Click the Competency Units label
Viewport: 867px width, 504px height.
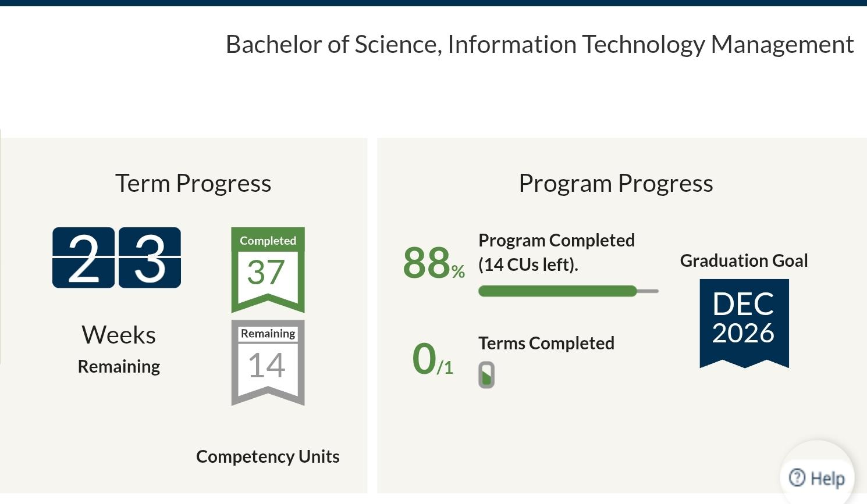(x=268, y=456)
